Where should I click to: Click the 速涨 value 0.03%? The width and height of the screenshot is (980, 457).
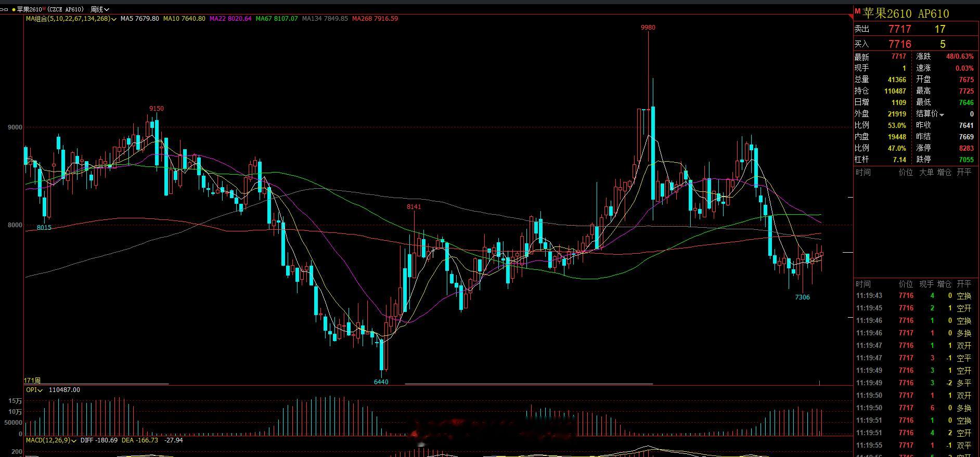(x=964, y=69)
